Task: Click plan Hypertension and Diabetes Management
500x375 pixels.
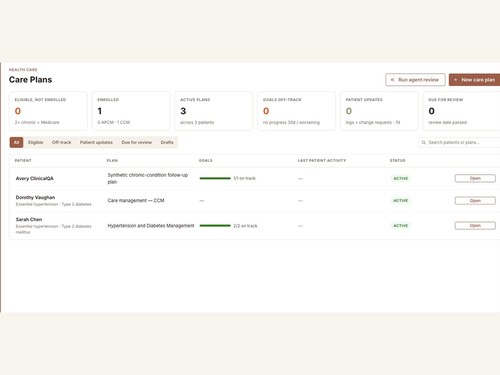Action: click(151, 226)
